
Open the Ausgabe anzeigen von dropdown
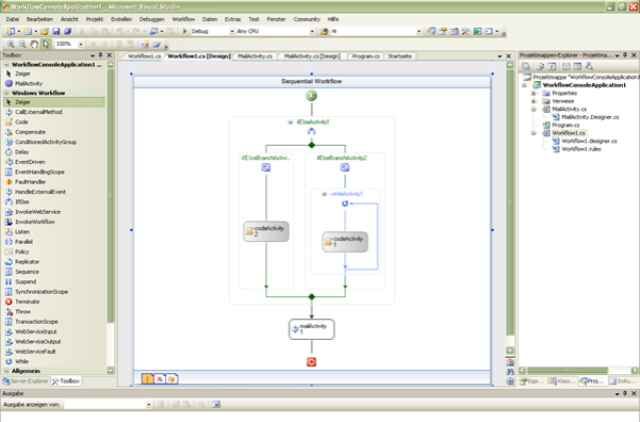click(149, 405)
